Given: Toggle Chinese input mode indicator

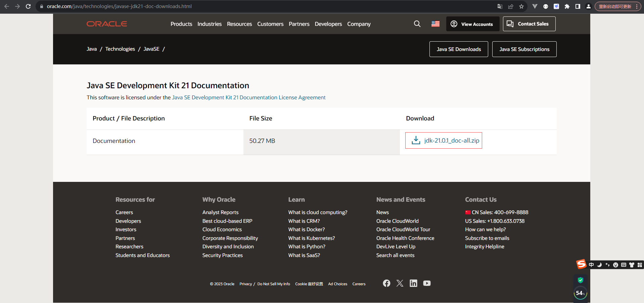Looking at the screenshot, I should 591,265.
